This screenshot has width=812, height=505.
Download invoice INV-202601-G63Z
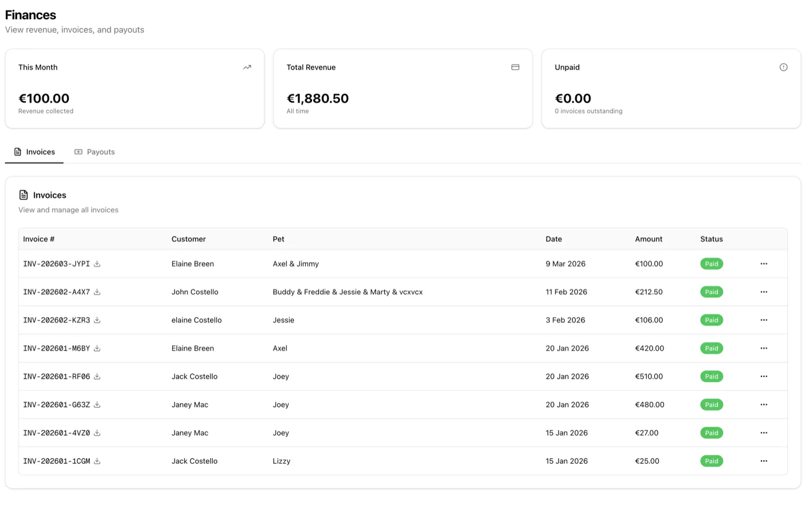click(x=97, y=405)
